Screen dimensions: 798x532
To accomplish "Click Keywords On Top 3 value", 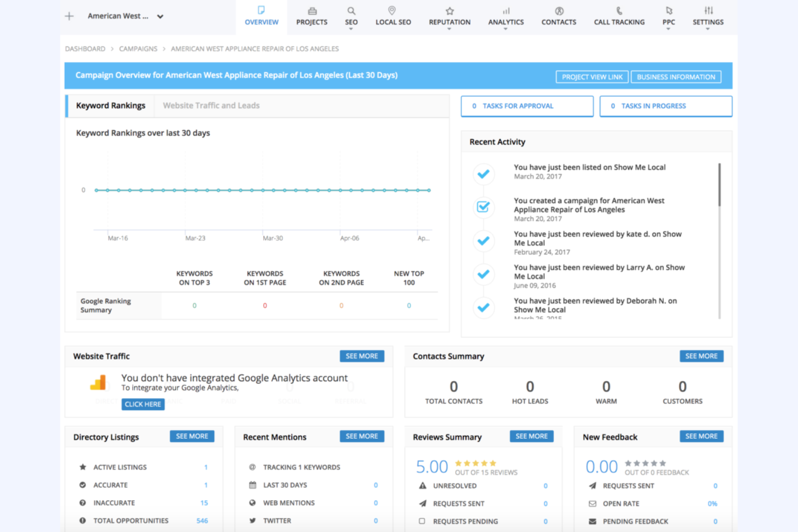I will 195,306.
